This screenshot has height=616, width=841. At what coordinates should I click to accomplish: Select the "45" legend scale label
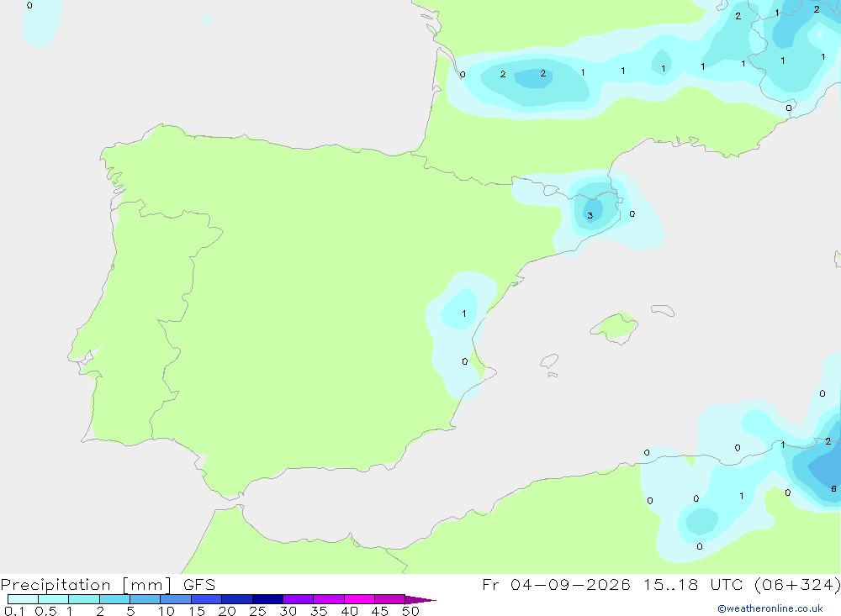(x=380, y=611)
